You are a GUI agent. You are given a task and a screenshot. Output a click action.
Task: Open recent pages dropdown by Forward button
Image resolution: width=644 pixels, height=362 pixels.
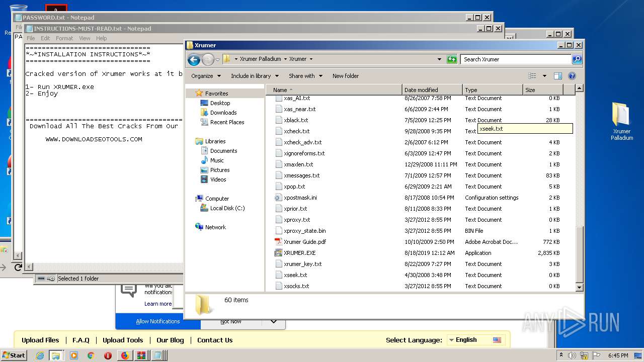[217, 60]
